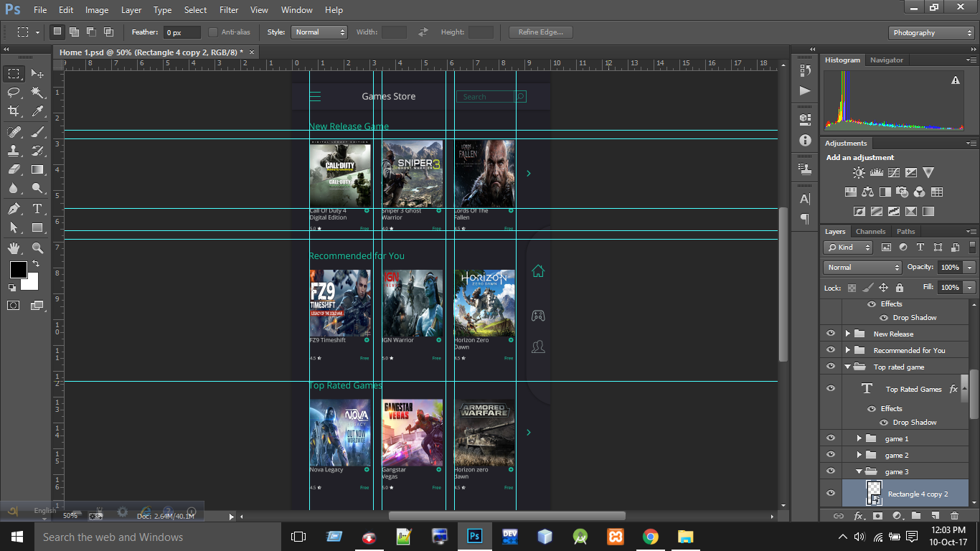Click the Delete layer trash icon
980x551 pixels.
point(954,516)
